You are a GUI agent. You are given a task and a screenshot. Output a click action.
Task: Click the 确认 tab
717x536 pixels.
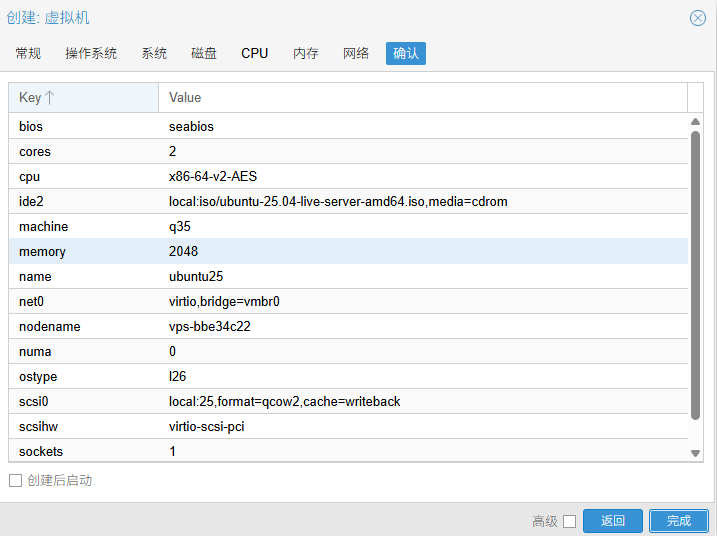[x=406, y=53]
